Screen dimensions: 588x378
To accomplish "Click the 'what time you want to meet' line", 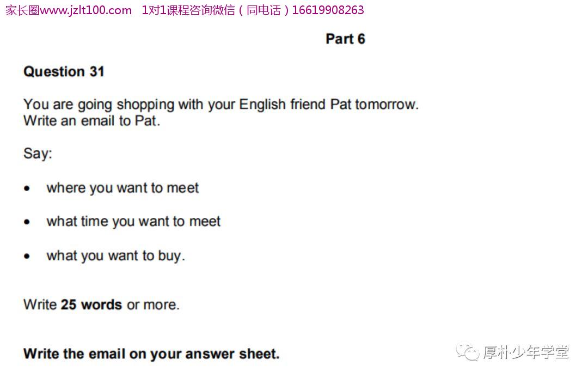I will (x=133, y=221).
